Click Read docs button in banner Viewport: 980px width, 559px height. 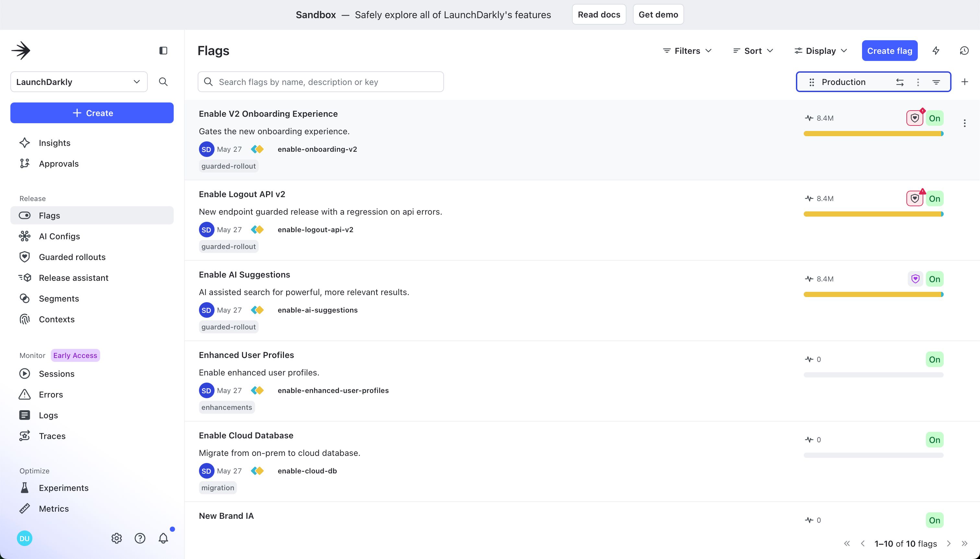(x=599, y=15)
